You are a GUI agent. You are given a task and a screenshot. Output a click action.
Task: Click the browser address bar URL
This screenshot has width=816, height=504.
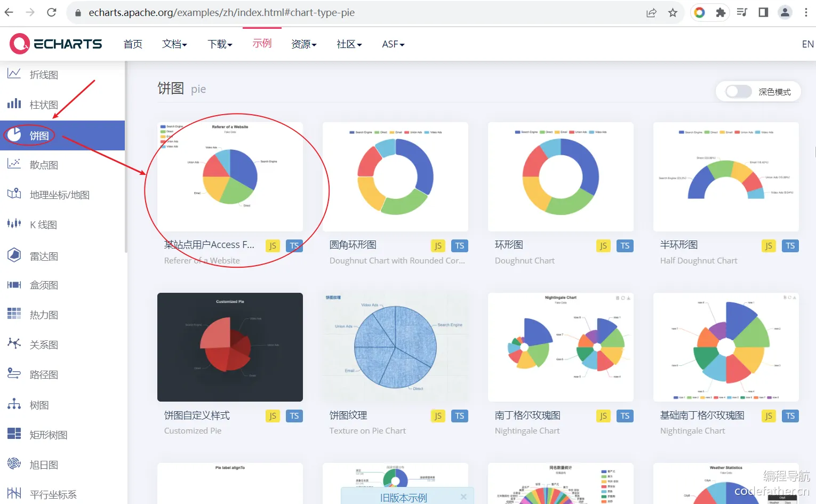coord(221,12)
